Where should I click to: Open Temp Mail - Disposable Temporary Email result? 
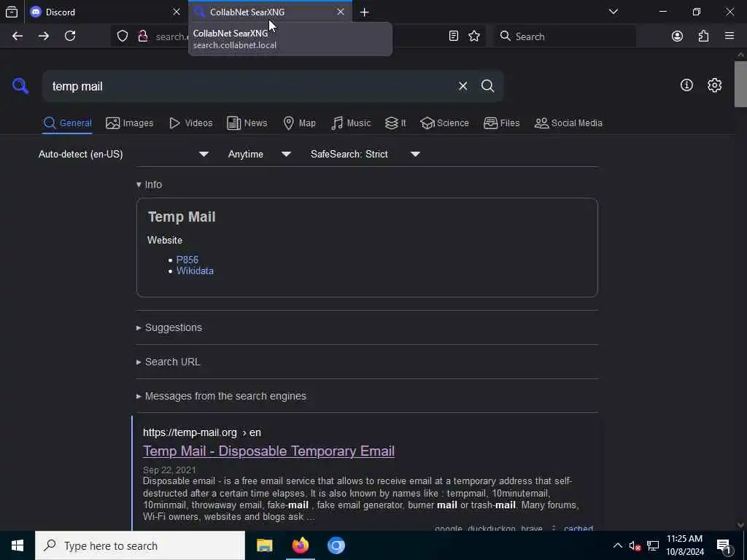(268, 451)
